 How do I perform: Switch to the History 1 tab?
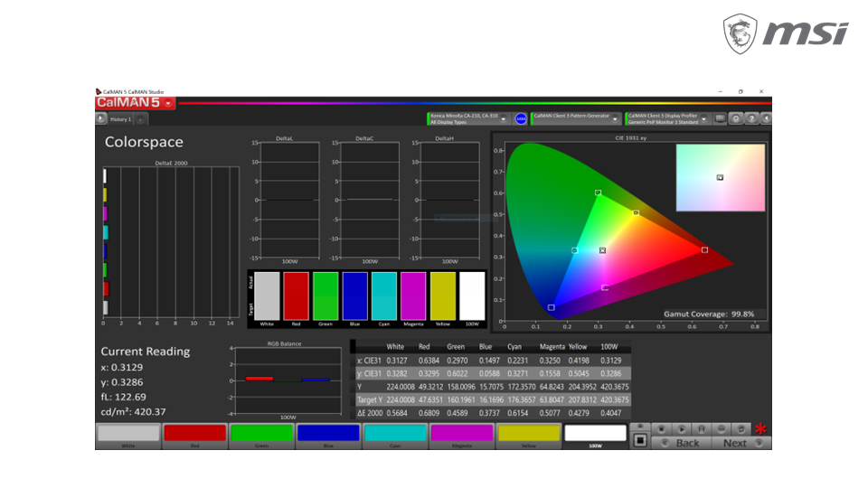120,118
